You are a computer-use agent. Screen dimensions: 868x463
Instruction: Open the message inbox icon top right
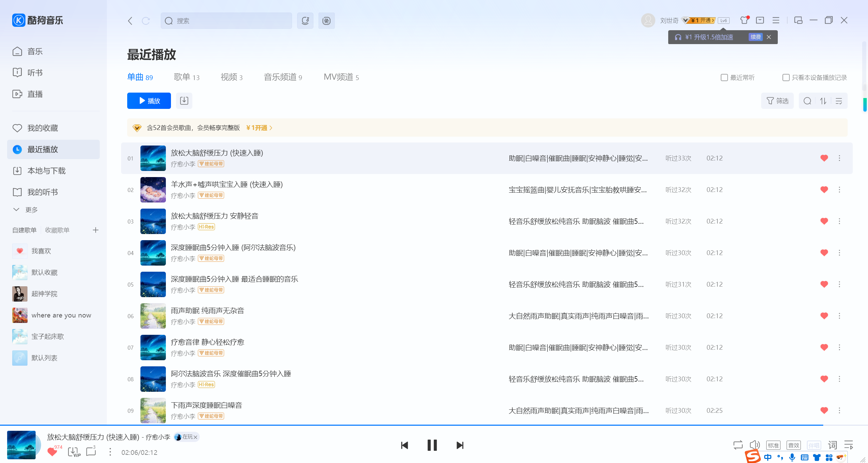[x=759, y=20]
